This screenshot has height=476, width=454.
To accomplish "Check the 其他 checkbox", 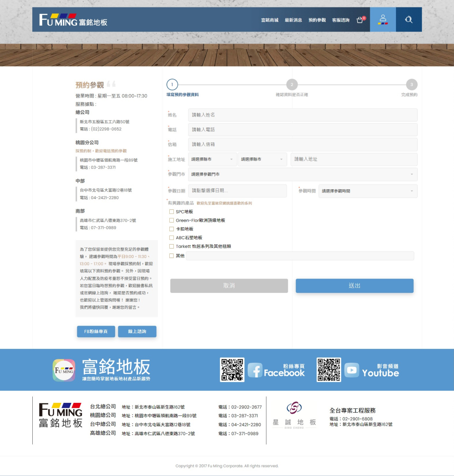I will (171, 256).
